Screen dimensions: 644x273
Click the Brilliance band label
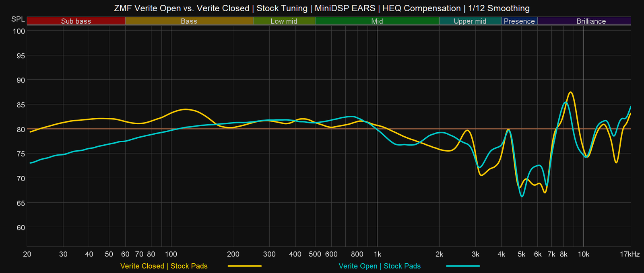click(x=591, y=21)
